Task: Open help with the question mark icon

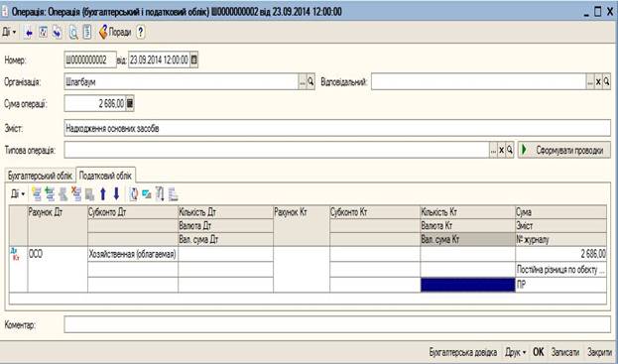Action: 141,33
